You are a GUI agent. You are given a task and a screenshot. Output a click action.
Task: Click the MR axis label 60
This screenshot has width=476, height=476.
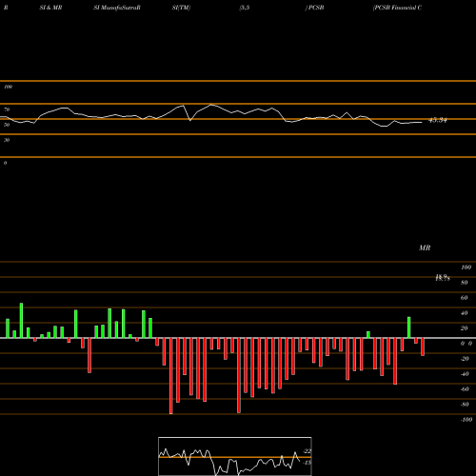pos(464,298)
